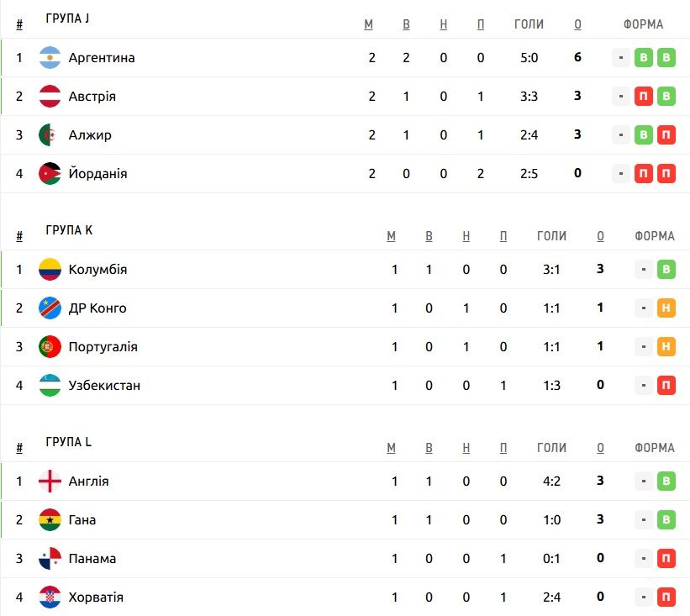Click DR Congo's orange Н form badge
This screenshot has height=616, width=690.
(x=666, y=308)
